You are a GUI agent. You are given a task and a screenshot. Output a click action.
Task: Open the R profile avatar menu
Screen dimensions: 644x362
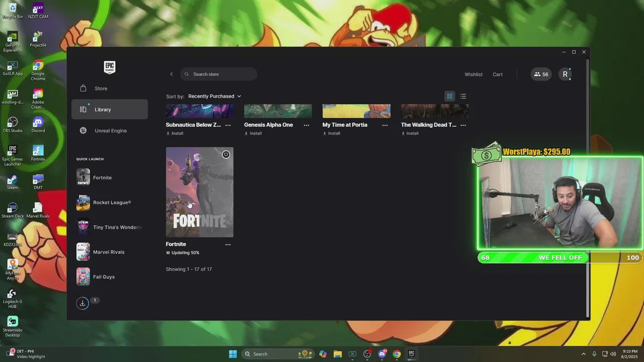click(x=565, y=74)
